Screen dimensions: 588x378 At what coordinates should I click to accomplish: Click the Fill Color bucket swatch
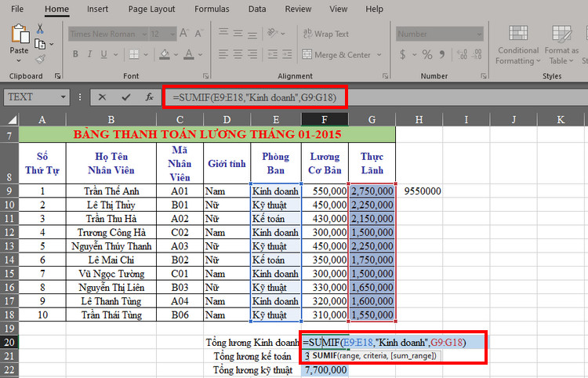[x=163, y=55]
